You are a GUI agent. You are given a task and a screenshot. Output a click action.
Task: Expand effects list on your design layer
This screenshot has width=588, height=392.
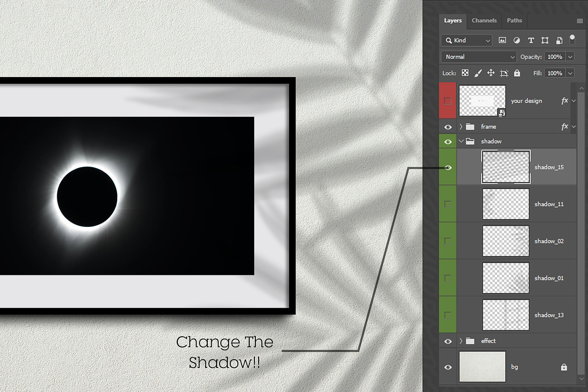point(574,100)
